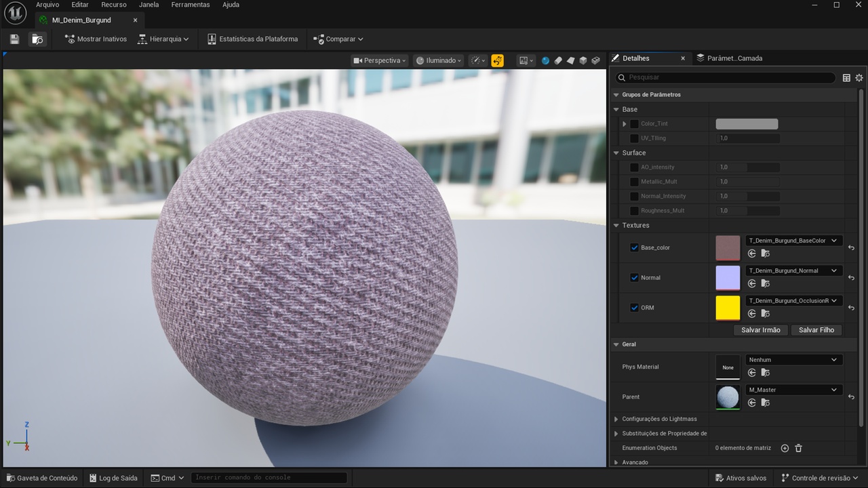Reset Parent material to default
Viewport: 868px width, 488px height.
coord(851,397)
